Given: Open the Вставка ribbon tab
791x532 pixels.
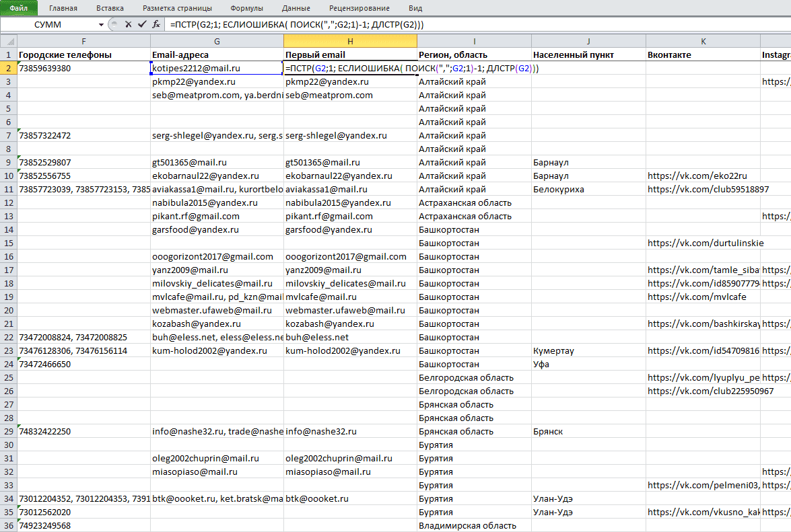Looking at the screenshot, I should click(x=110, y=8).
